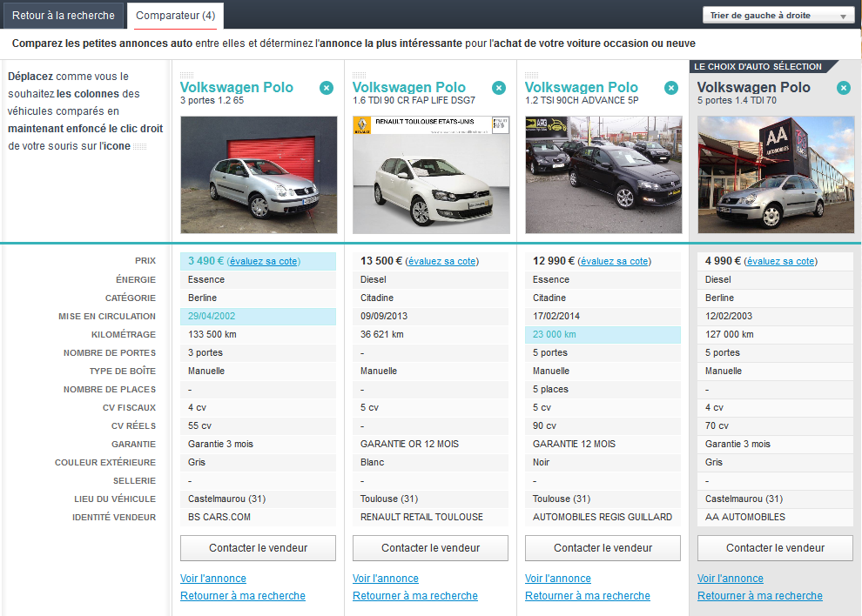Remove the 1.6 TDI 90 CR FAP Polo

[499, 88]
